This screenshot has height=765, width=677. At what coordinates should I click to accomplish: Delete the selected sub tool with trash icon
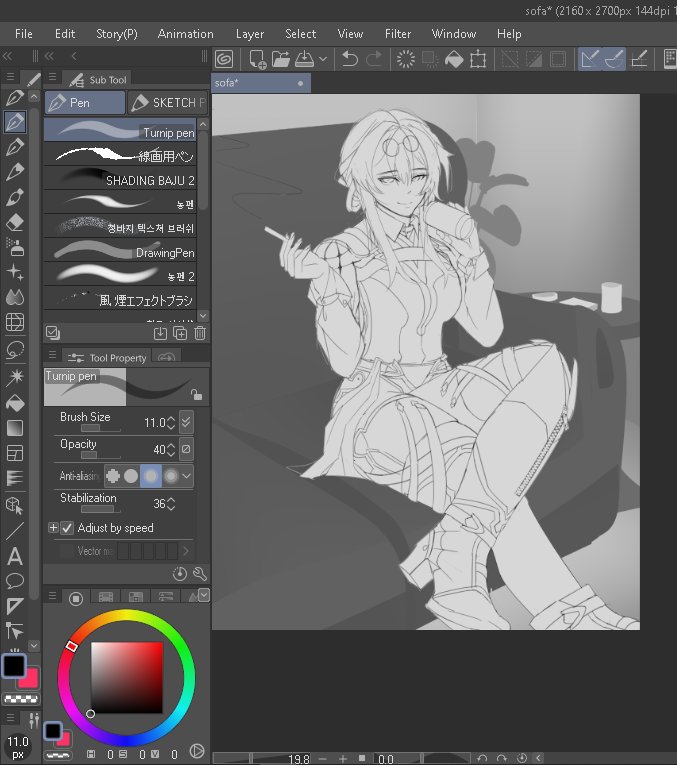click(x=200, y=333)
